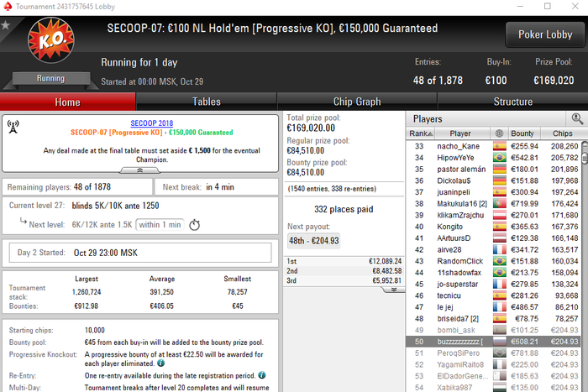Click the 3rd place €5,952.81 payout row
Image resolution: width=588 pixels, height=392 pixels.
(x=344, y=280)
